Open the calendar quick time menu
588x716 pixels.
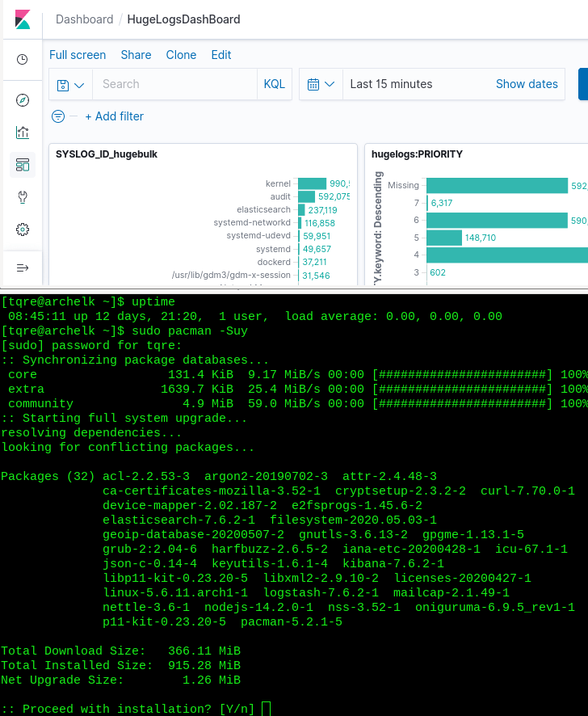(x=321, y=84)
